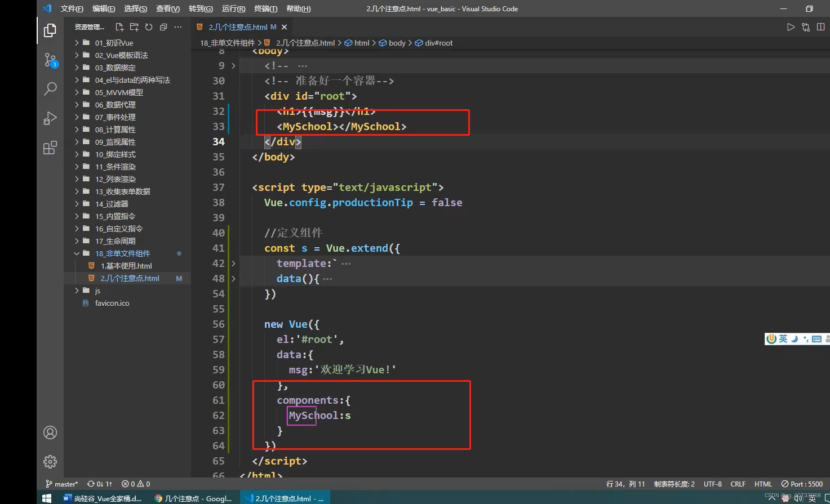Click the html breadcrumb item
This screenshot has width=830, height=504.
point(357,43)
